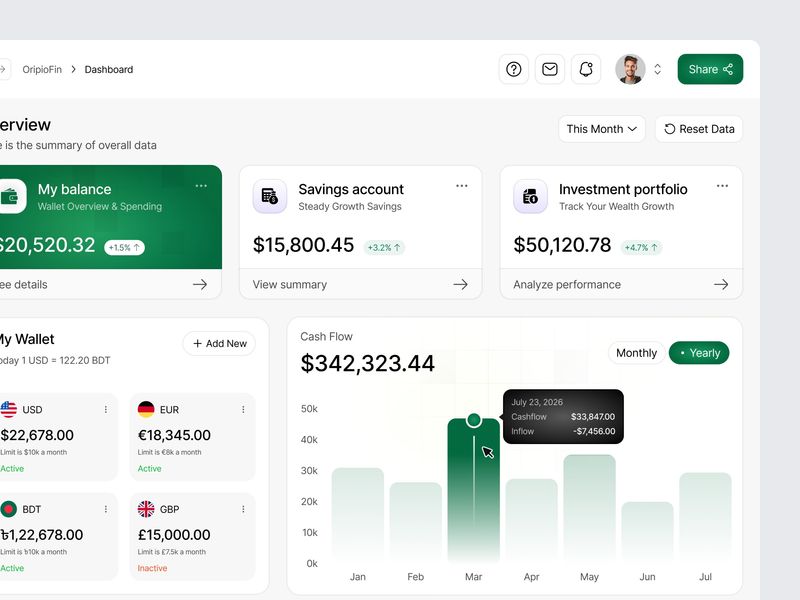Click the Investment portfolio card icon
The image size is (800, 600).
pyautogui.click(x=530, y=196)
